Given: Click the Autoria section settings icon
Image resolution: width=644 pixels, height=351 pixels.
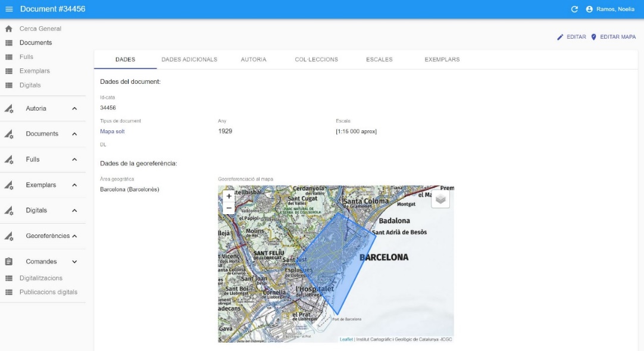Looking at the screenshot, I should point(9,109).
